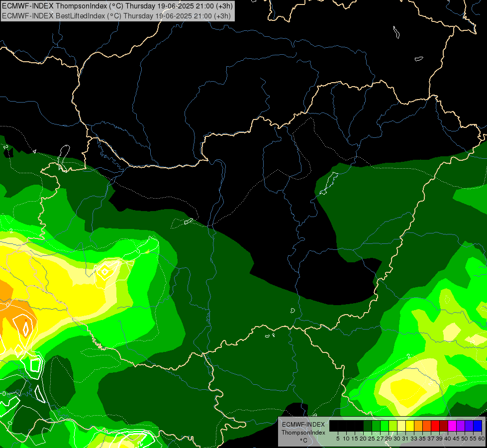This screenshot has width=487, height=448.
Task: Select the pale yellow 30–31 legend swatch
Action: pyautogui.click(x=401, y=426)
